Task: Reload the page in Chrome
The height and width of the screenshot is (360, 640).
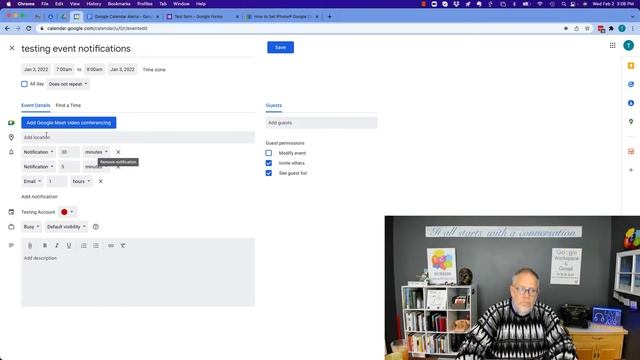Action: coord(29,28)
